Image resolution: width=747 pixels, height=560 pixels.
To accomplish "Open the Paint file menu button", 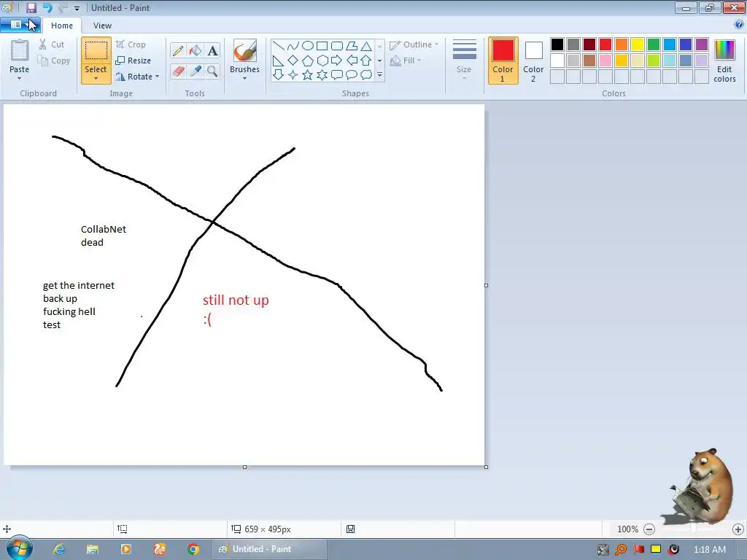I will [x=20, y=25].
